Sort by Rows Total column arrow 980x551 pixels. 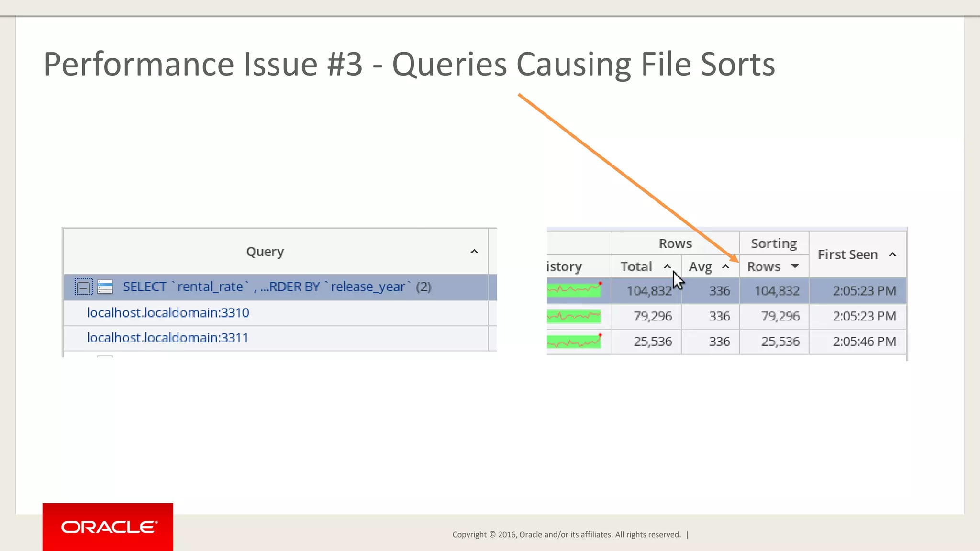tap(667, 266)
